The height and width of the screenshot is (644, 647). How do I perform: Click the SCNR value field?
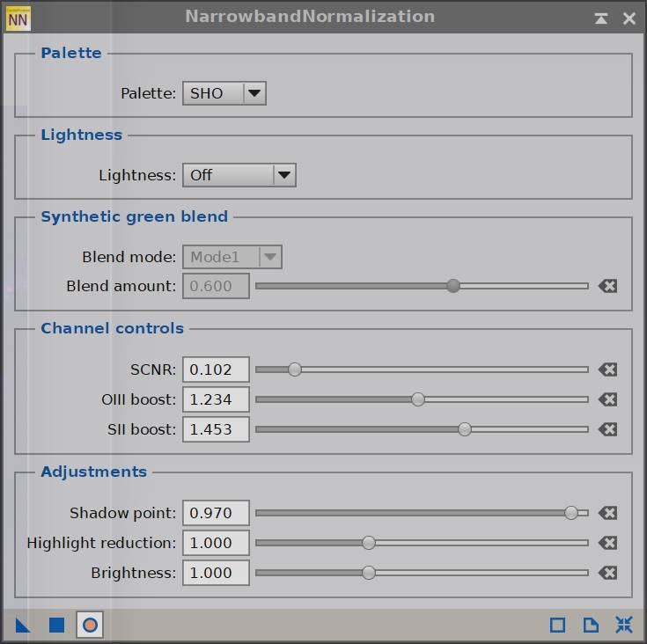216,370
